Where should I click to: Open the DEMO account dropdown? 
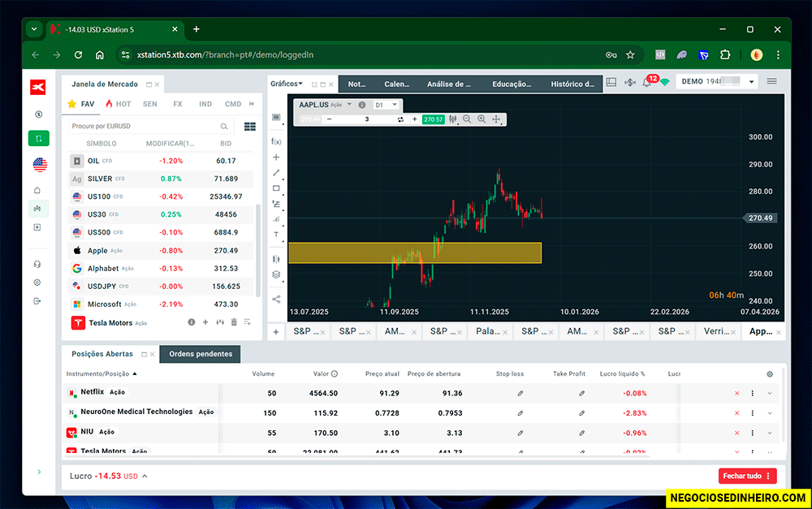point(717,82)
